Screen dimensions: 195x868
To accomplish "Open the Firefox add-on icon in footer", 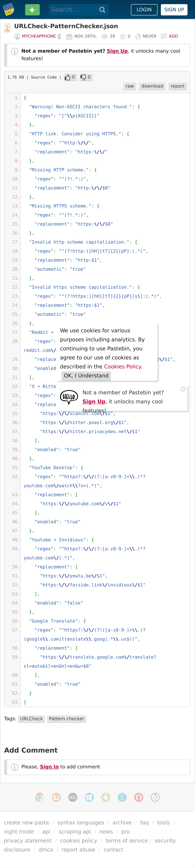I will [56, 797].
